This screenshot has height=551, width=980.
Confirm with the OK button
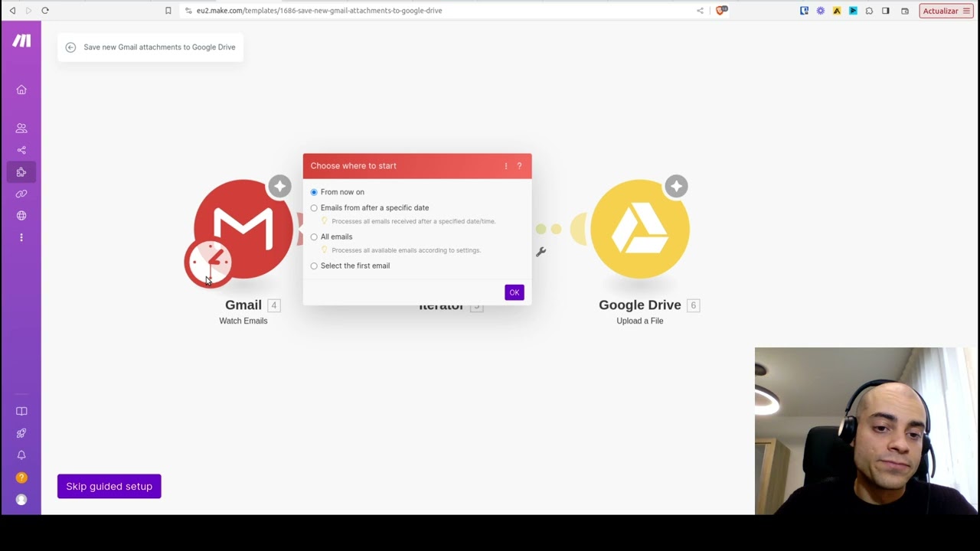(x=514, y=292)
